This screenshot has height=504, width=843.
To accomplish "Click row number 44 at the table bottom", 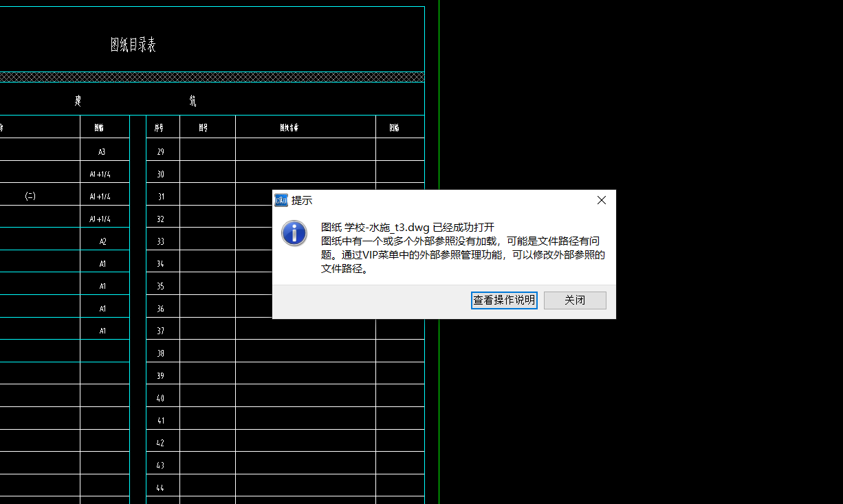I will 162,487.
